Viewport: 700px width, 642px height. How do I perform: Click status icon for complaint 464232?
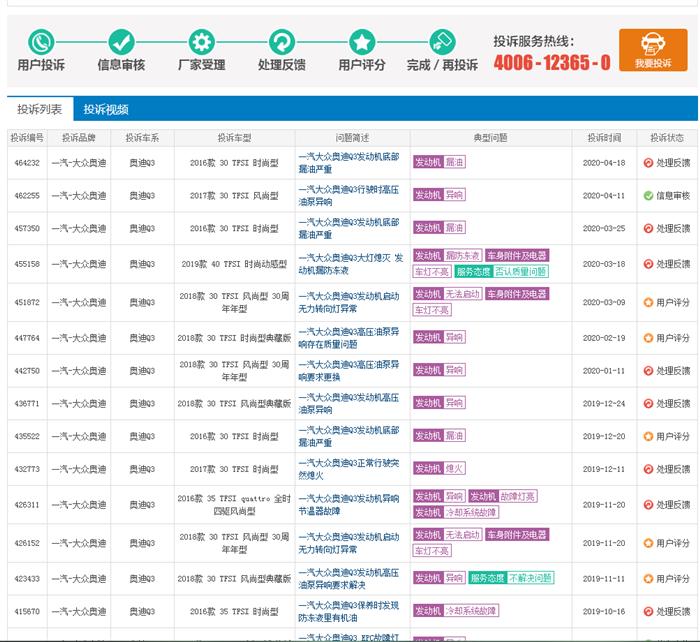(648, 163)
